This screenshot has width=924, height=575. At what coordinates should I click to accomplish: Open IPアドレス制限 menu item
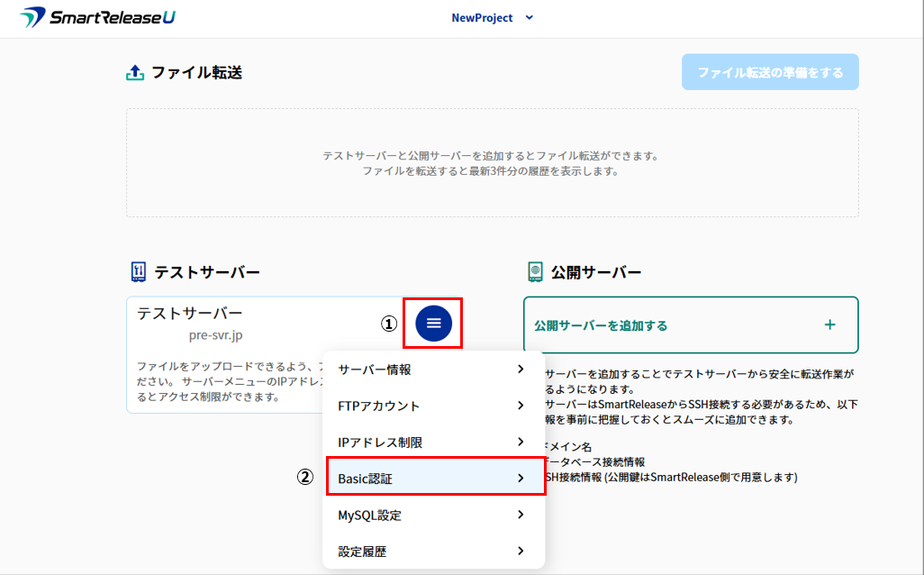(380, 443)
